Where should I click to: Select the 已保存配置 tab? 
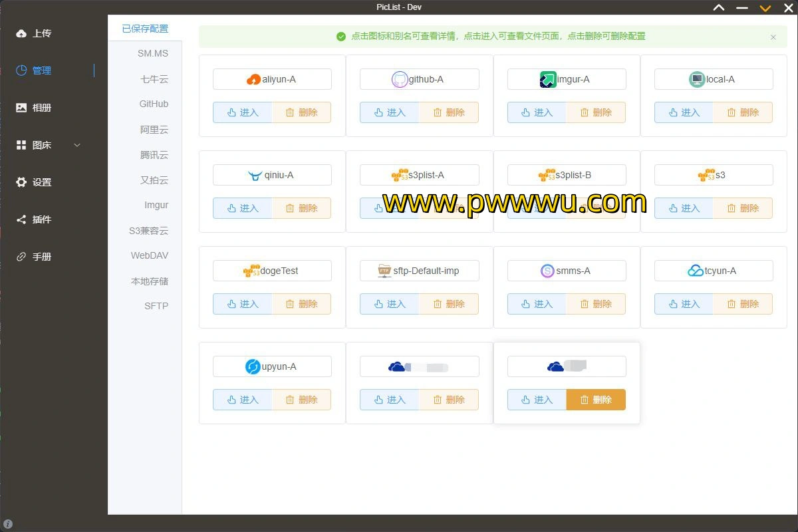(x=145, y=29)
